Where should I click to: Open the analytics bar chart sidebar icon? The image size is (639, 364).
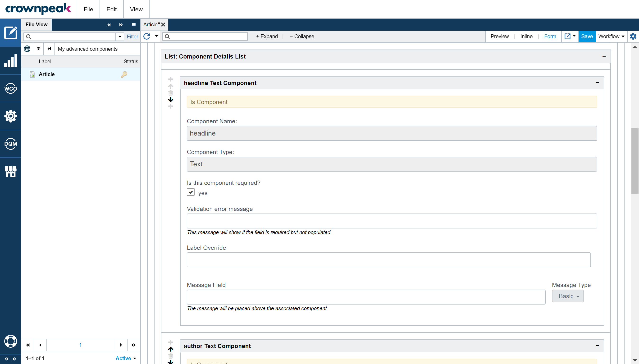[10, 61]
